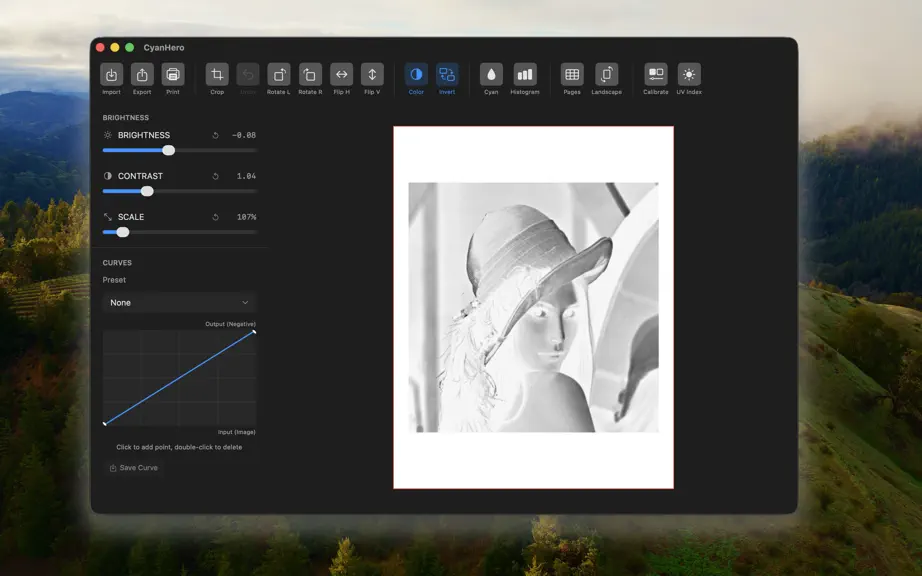Click the Scale slider handle
Screen dimensions: 922x576
[x=123, y=232]
